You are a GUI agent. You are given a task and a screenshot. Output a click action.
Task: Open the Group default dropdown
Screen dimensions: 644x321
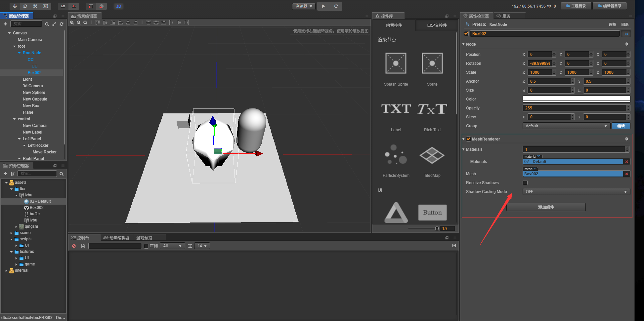[x=566, y=126]
